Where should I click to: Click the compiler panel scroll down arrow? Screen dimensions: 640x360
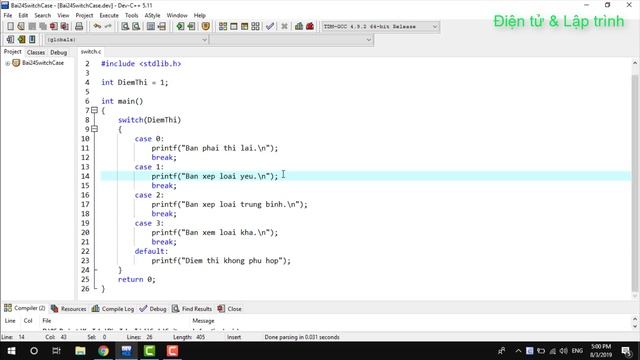point(635,326)
